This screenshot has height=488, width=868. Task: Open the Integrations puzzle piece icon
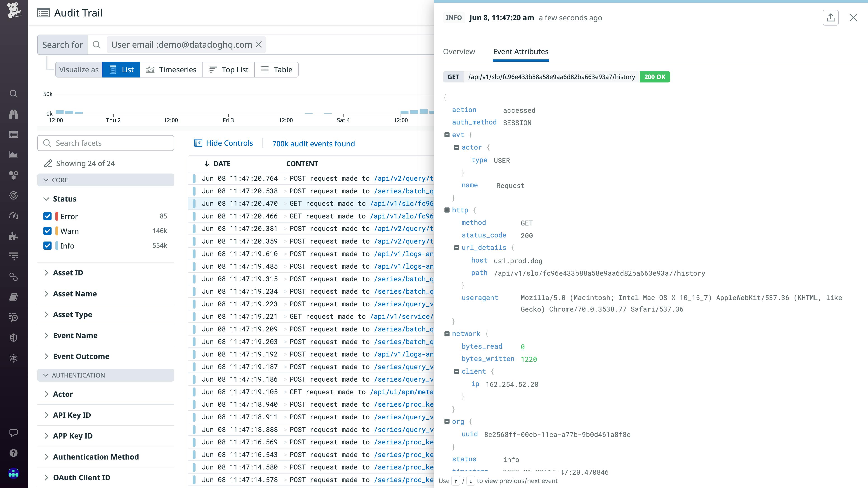click(14, 236)
